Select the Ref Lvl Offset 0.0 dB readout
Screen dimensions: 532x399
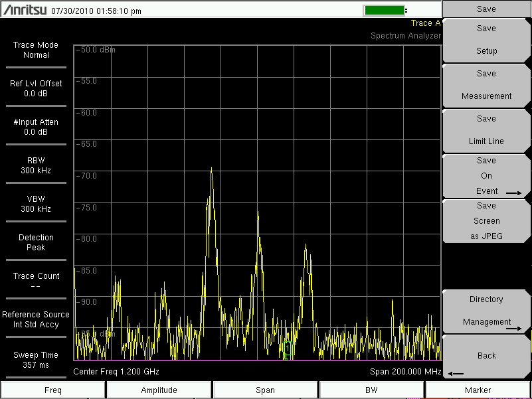pos(36,88)
